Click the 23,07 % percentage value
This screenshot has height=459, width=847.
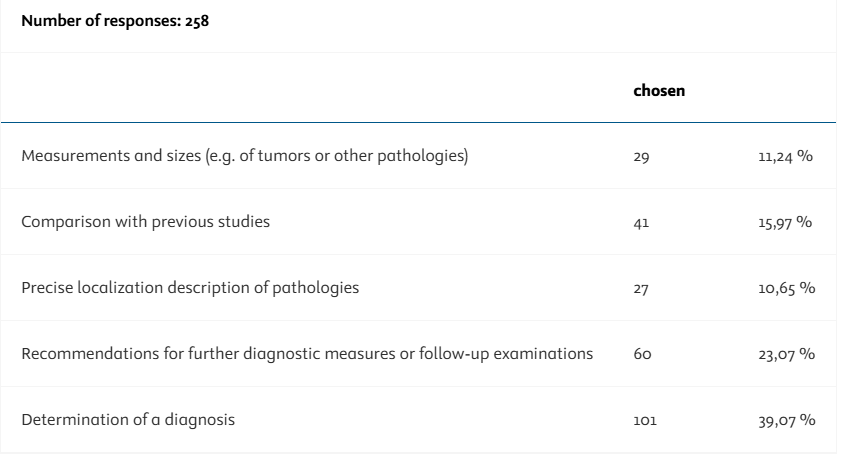(x=785, y=354)
